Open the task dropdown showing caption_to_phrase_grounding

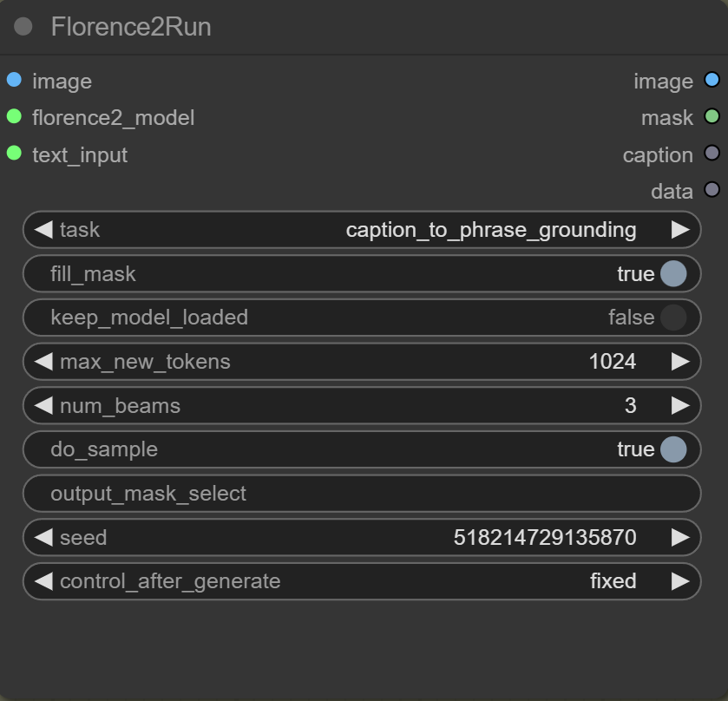[x=361, y=230]
